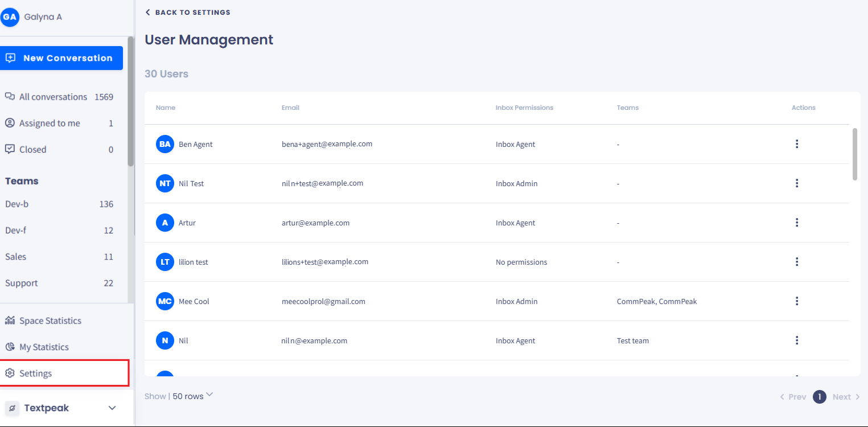Open All conversations list
Screen dimensions: 868x427
pyautogui.click(x=59, y=97)
